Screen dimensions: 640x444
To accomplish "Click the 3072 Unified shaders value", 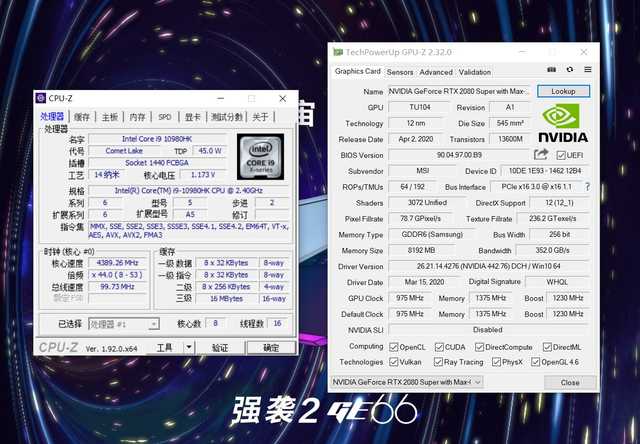I will pos(427,203).
